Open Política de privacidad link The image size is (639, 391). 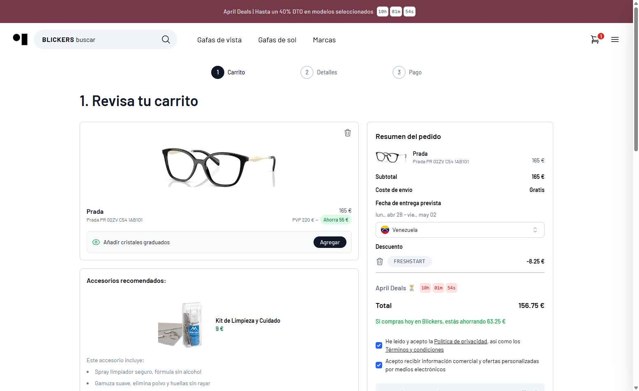[461, 341]
